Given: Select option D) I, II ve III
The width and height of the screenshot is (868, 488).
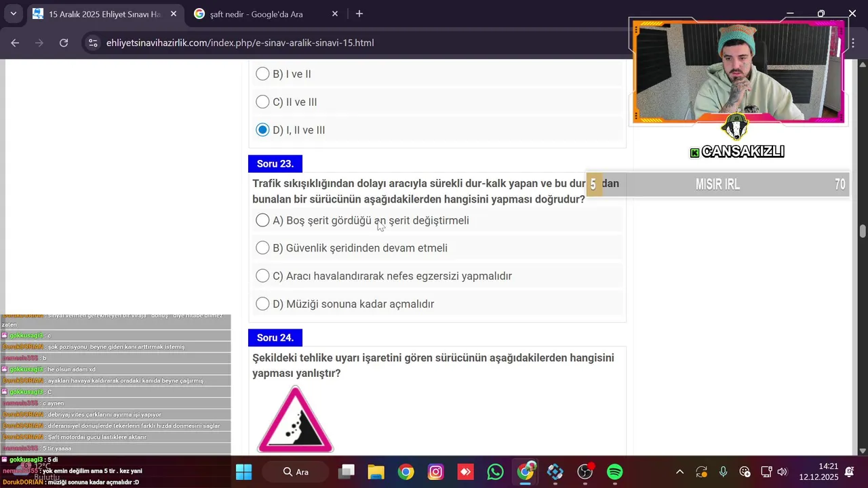Looking at the screenshot, I should point(262,129).
